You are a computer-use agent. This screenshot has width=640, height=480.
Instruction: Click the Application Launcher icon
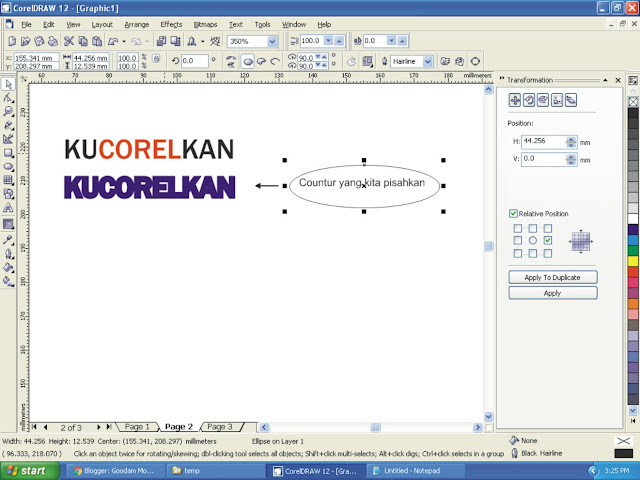point(191,41)
